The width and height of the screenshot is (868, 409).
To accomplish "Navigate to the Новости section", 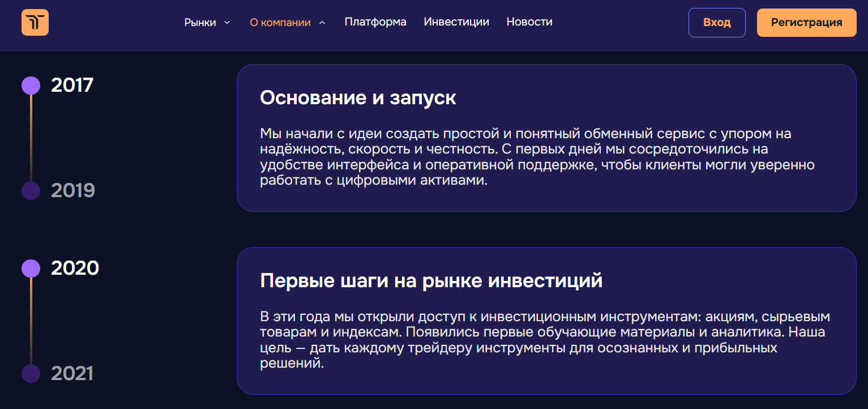I will pos(529,22).
